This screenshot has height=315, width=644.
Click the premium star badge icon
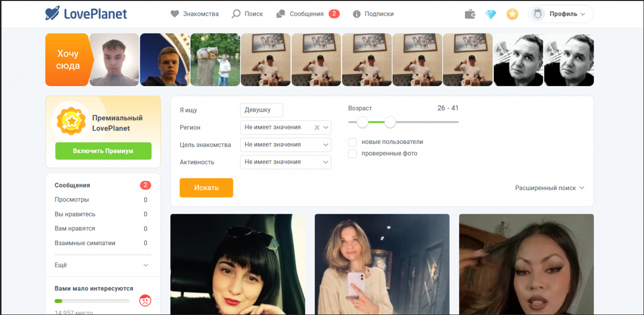tap(71, 121)
